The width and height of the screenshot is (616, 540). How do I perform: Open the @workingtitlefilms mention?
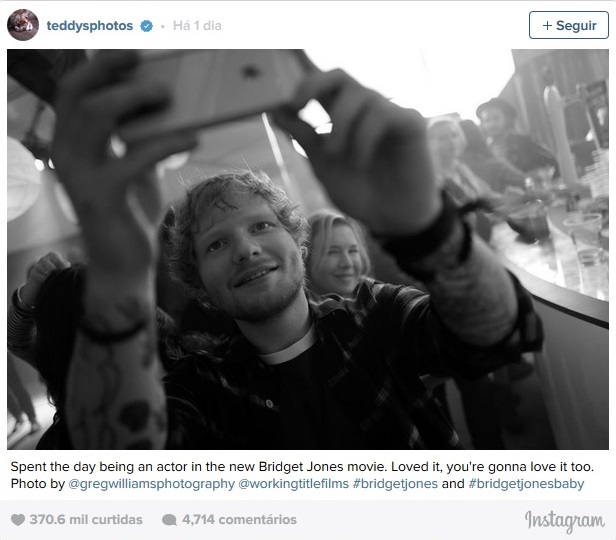[x=293, y=483]
